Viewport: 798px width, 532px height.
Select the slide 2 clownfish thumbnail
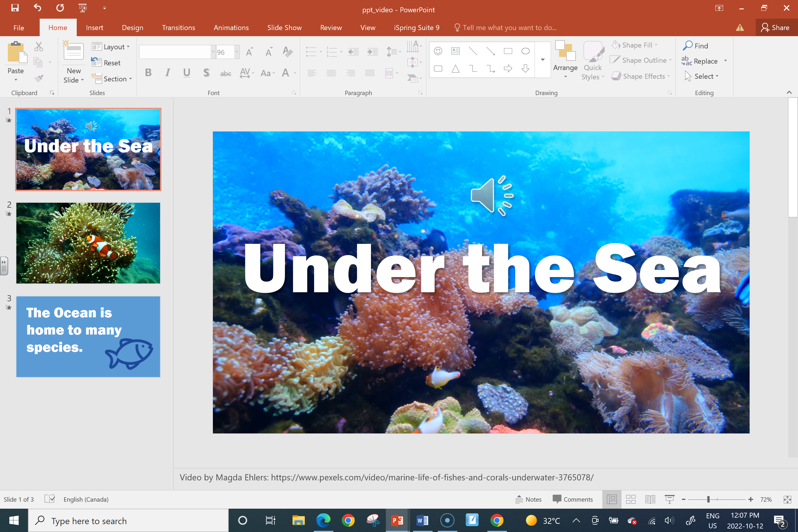[x=88, y=243]
